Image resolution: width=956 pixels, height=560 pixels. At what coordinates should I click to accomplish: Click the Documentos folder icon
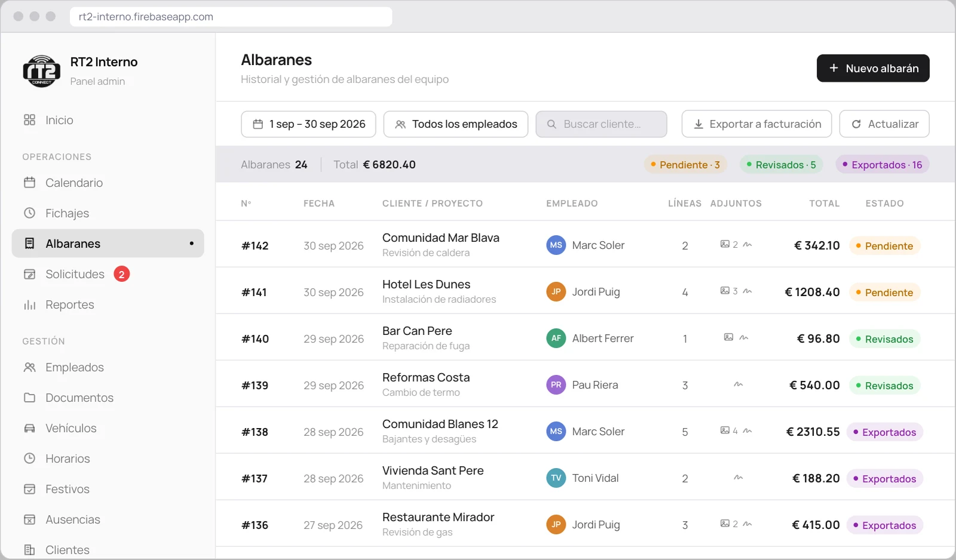29,398
